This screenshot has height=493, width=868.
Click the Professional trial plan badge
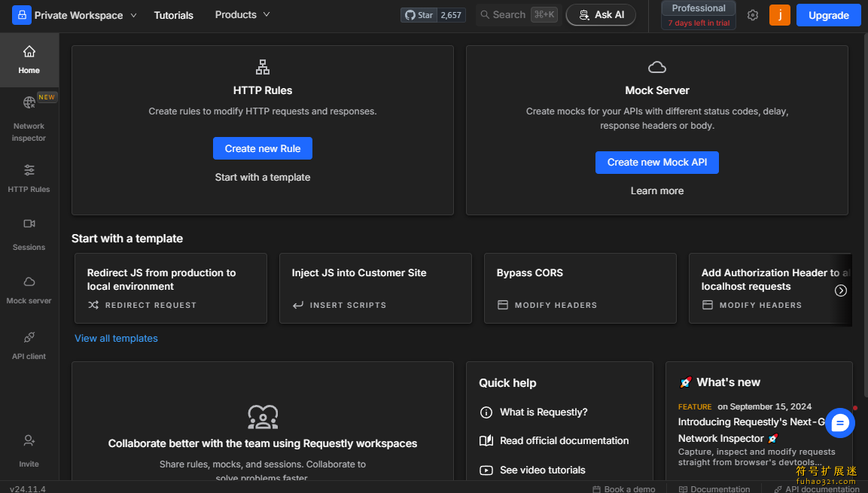point(699,15)
